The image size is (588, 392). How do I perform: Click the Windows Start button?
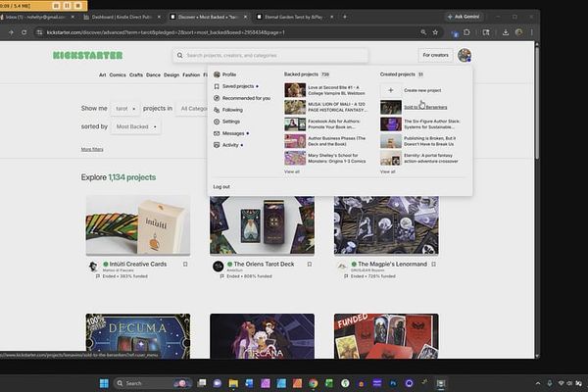(104, 383)
